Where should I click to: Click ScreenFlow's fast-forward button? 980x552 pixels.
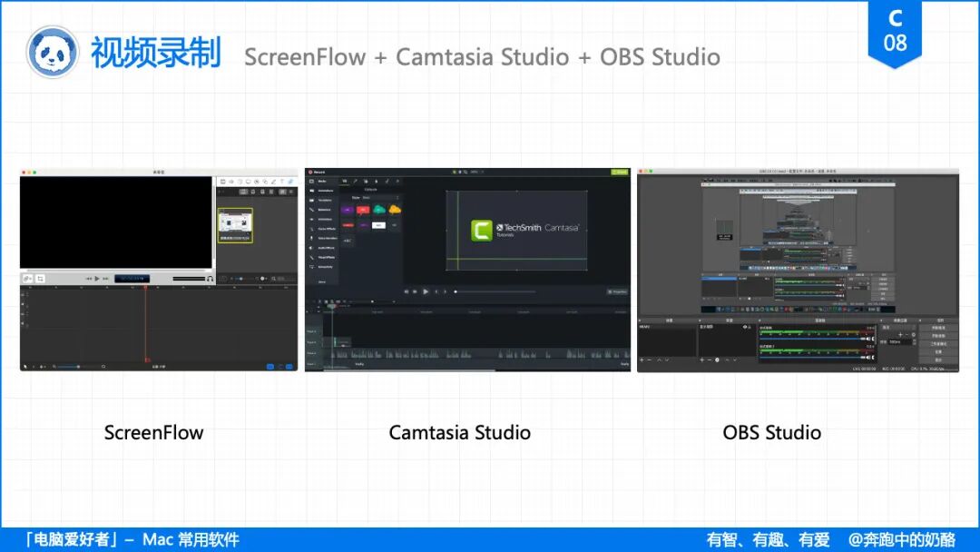(x=105, y=278)
